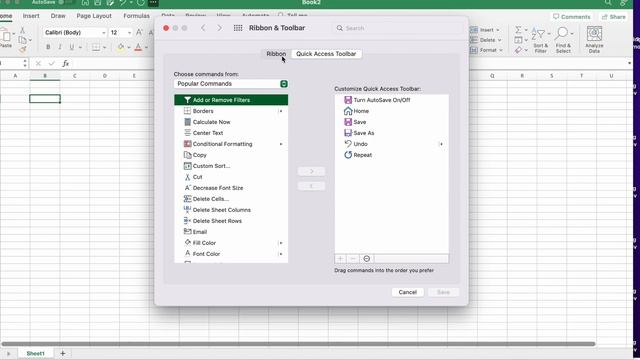Select Save in Quick Access list

pyautogui.click(x=391, y=122)
